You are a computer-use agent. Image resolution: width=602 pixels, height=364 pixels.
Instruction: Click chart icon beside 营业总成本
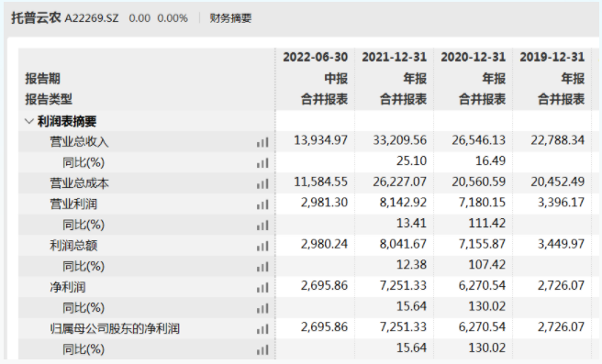click(x=262, y=183)
